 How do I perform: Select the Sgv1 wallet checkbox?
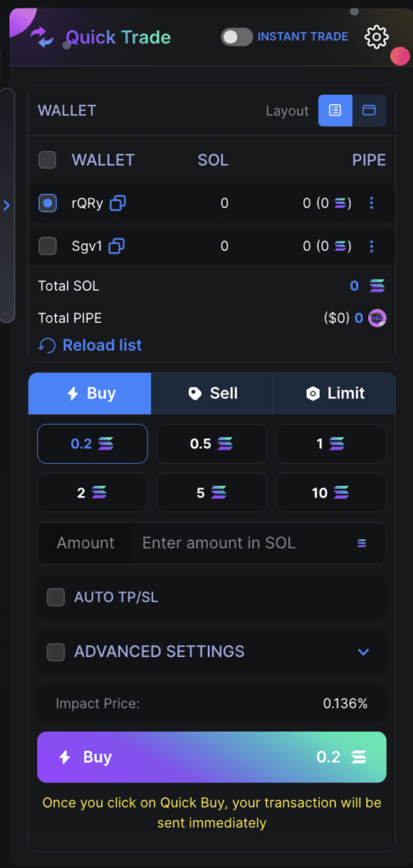coord(47,246)
